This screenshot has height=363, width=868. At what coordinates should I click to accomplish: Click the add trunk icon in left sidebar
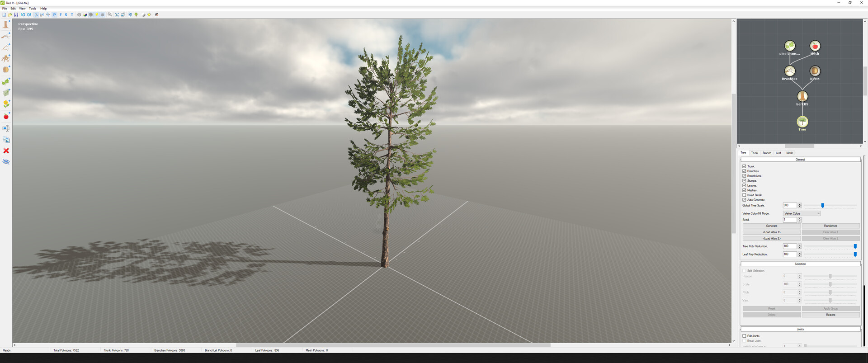pos(6,24)
